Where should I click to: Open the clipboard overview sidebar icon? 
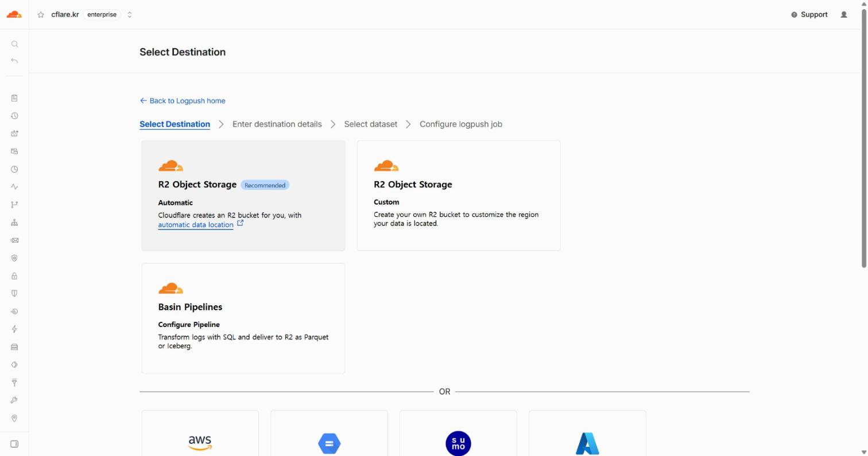[x=14, y=98]
